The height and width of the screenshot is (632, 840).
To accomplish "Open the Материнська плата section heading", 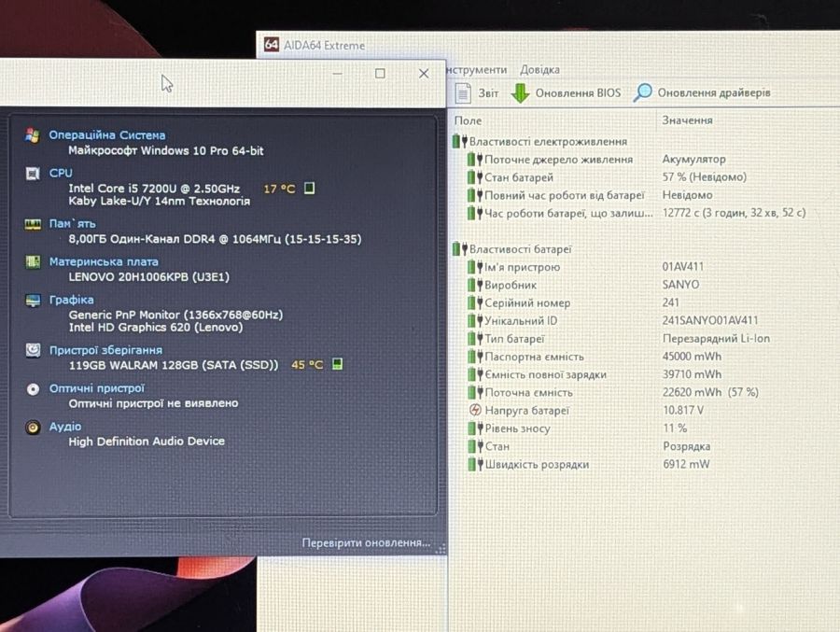I will click(104, 261).
